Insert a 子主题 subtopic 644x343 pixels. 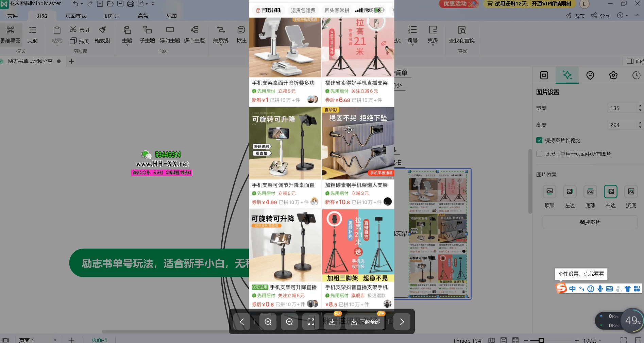tap(147, 35)
